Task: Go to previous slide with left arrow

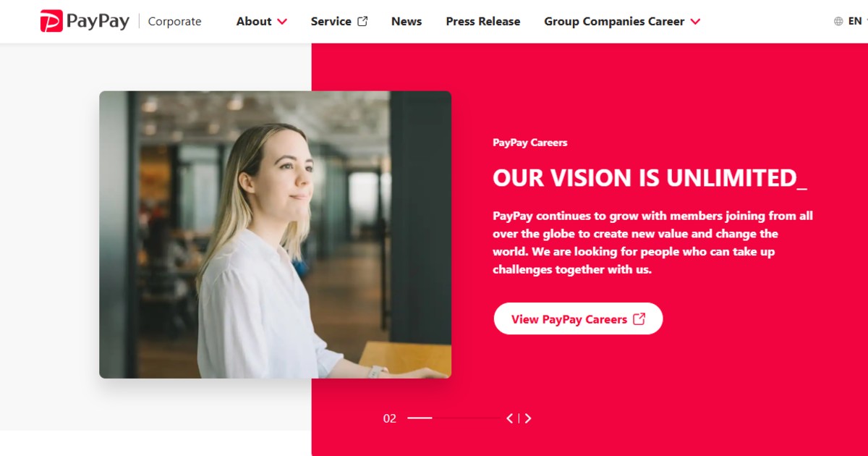Action: pos(510,418)
